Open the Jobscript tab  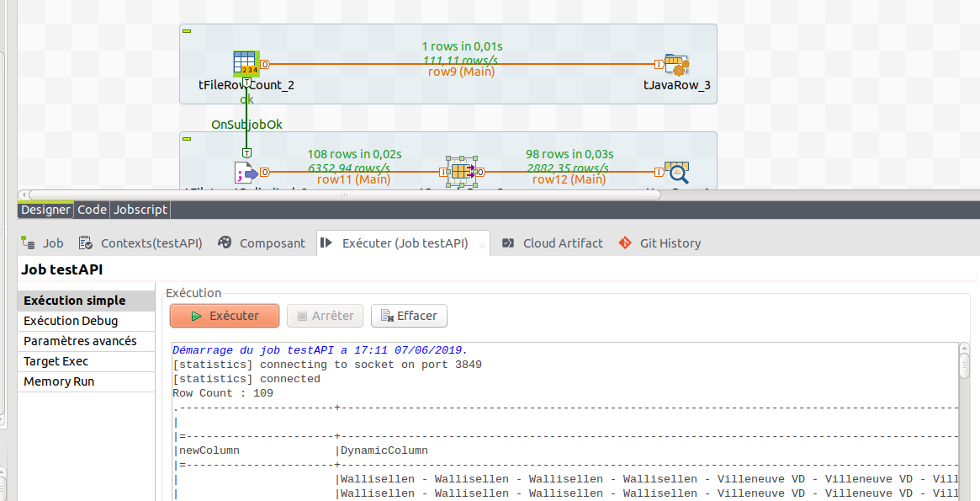click(140, 209)
